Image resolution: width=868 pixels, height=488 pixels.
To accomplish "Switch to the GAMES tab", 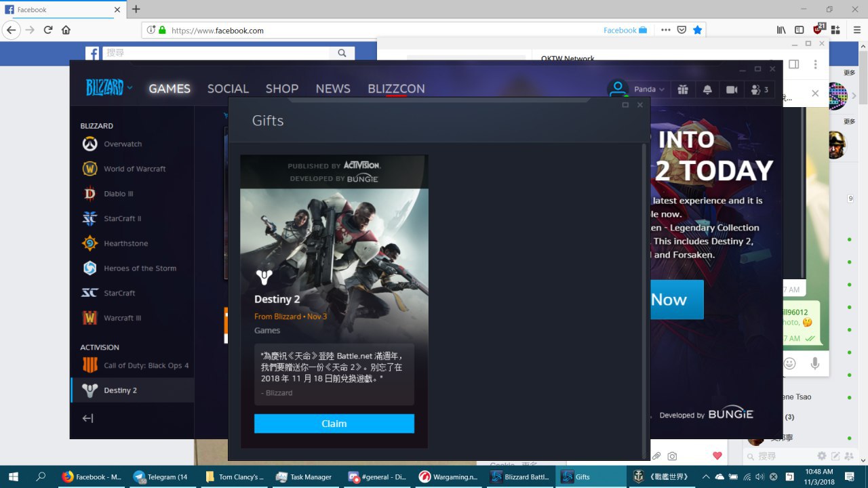I will coord(170,89).
